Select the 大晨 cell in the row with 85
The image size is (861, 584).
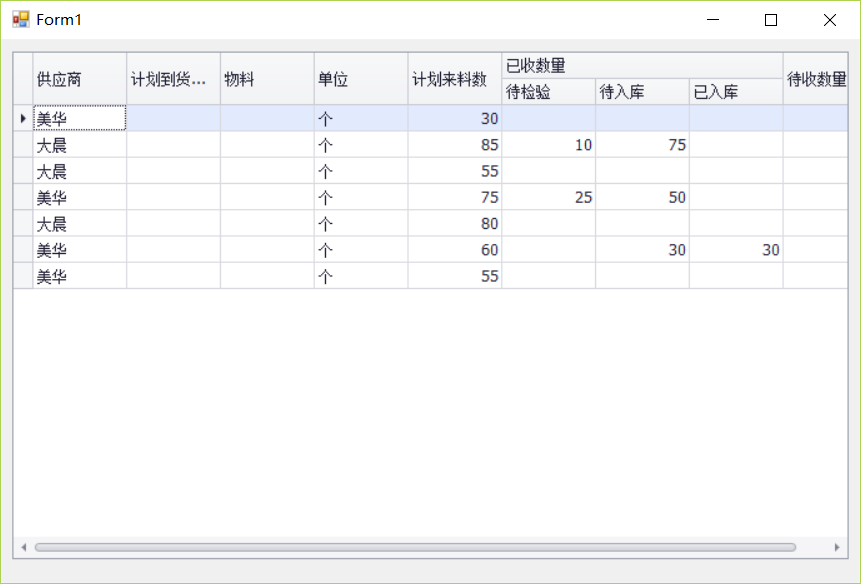(80, 144)
